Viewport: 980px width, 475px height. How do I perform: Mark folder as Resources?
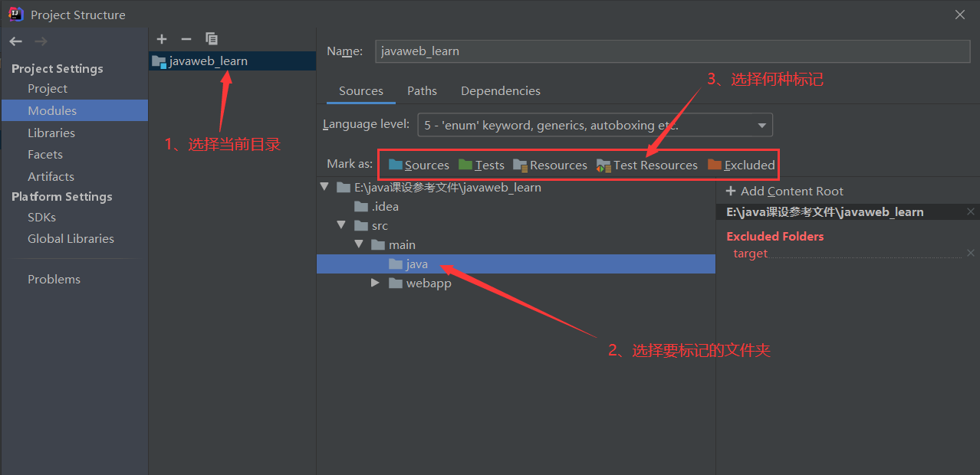pos(550,165)
